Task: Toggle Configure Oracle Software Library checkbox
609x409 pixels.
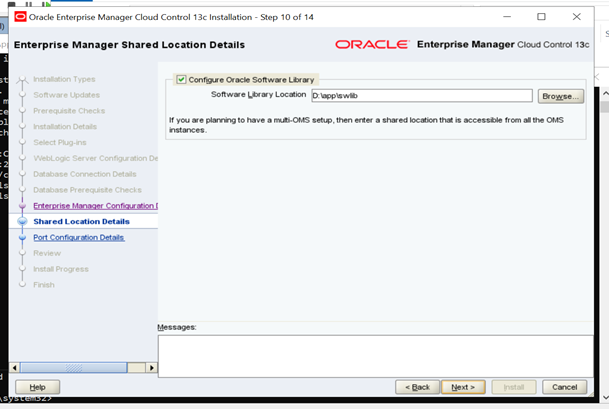Action: (x=181, y=80)
